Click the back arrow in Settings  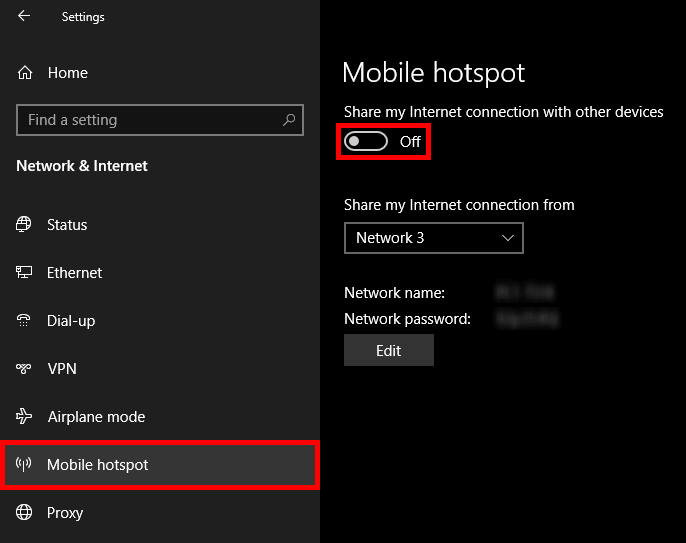pyautogui.click(x=24, y=16)
